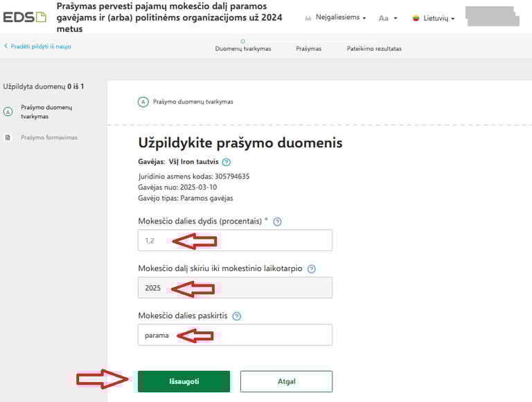Click Pradėti pildyti iš naujo link
This screenshot has height=402, width=532.
[37, 46]
